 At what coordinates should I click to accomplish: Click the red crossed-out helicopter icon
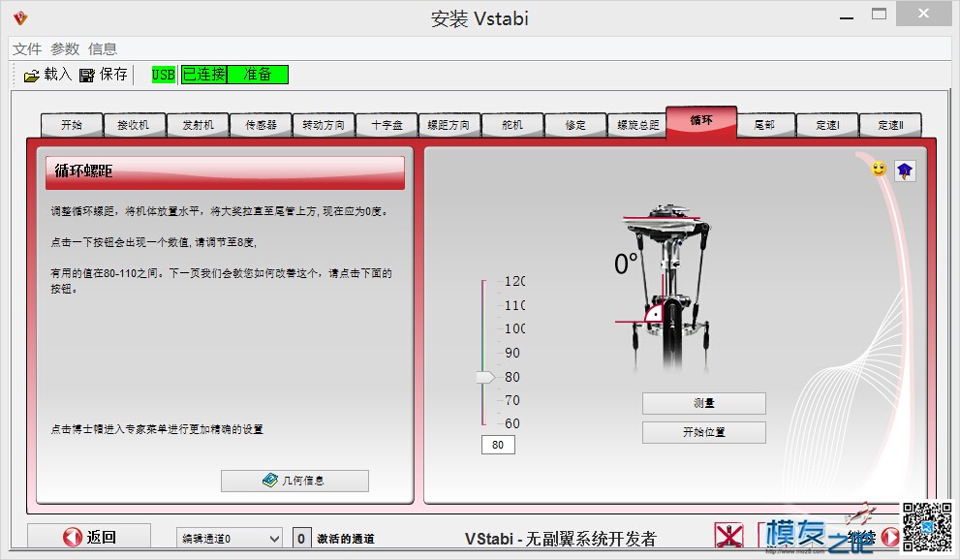coord(728,537)
